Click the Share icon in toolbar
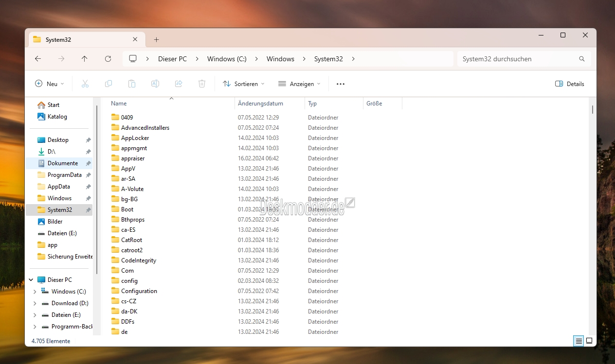The width and height of the screenshot is (615, 364). [x=179, y=84]
